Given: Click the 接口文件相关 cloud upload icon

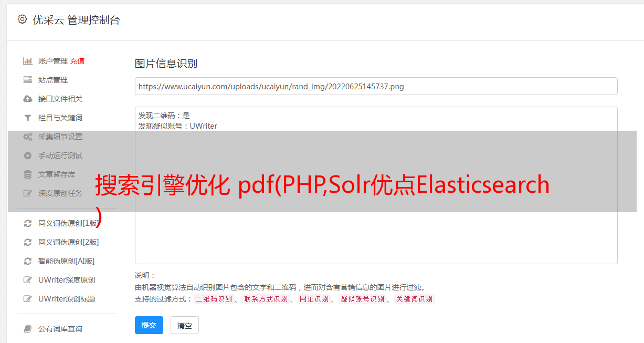Looking at the screenshot, I should point(28,99).
